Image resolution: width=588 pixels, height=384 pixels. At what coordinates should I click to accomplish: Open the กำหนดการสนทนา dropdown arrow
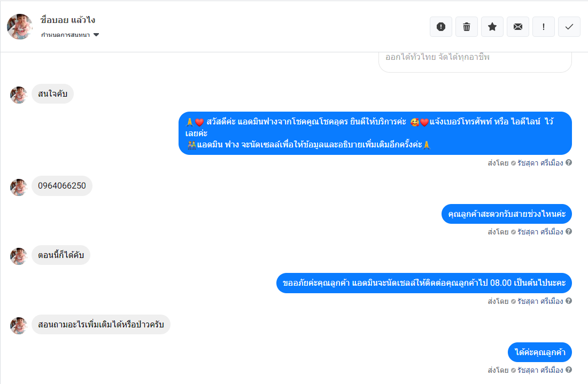pos(96,35)
